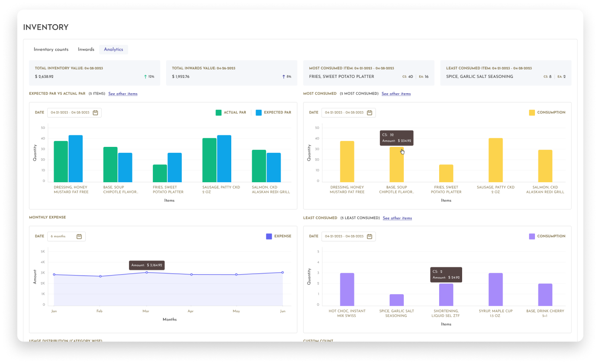598x364 pixels.
Task: Open See other items for Expected Par
Action: pyautogui.click(x=123, y=94)
